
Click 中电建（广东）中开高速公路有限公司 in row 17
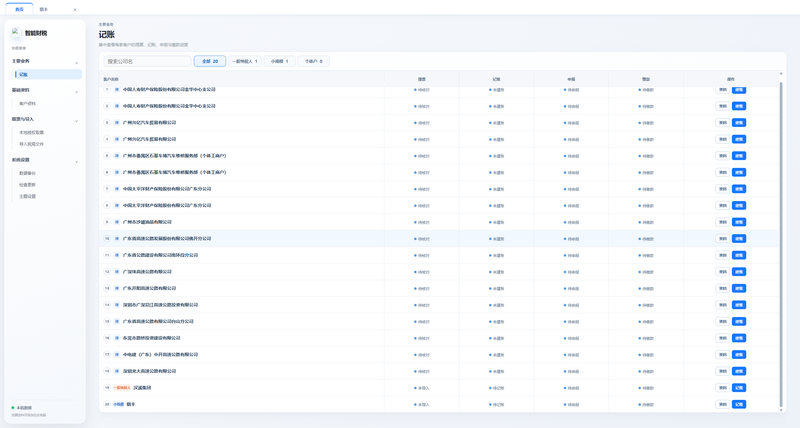point(160,355)
